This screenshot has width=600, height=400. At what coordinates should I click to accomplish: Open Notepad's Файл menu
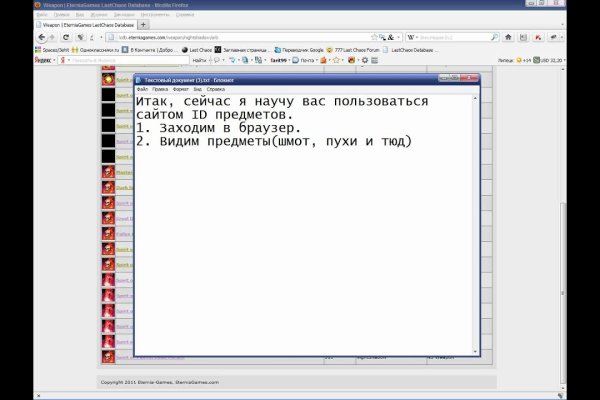[141, 90]
